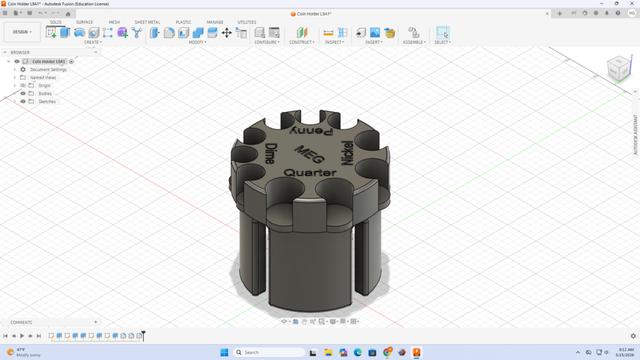Switch to the SURFACE tab
The width and height of the screenshot is (640, 360).
click(84, 22)
